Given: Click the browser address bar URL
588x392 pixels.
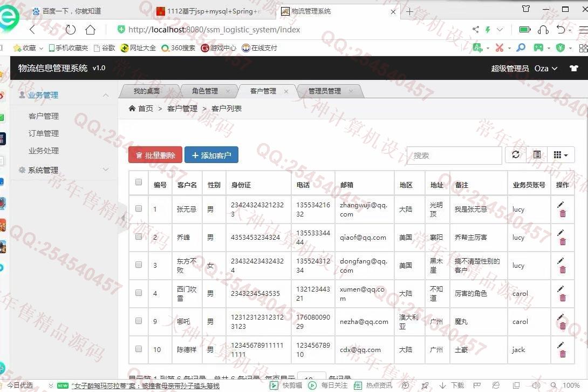Looking at the screenshot, I should pyautogui.click(x=214, y=29).
